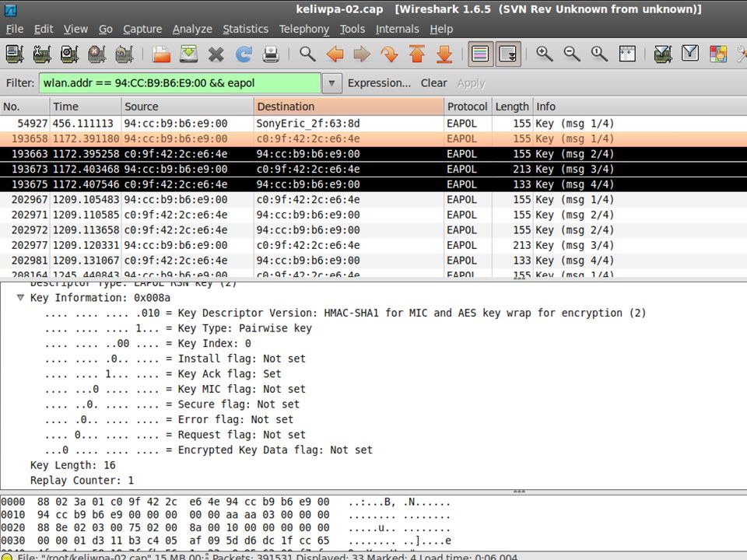Focus the display filter text field
Viewport: 747px width, 560px height.
pos(180,83)
